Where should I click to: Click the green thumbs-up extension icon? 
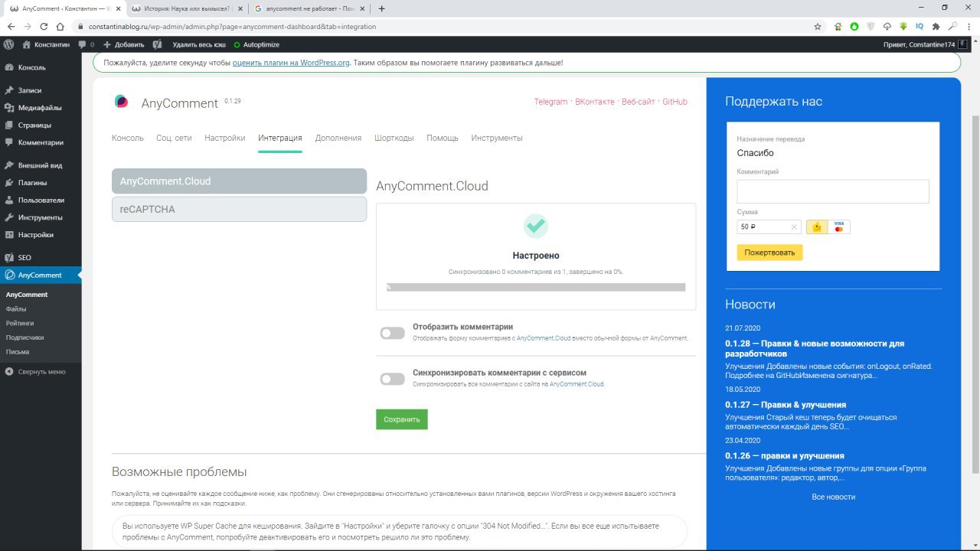point(854,26)
